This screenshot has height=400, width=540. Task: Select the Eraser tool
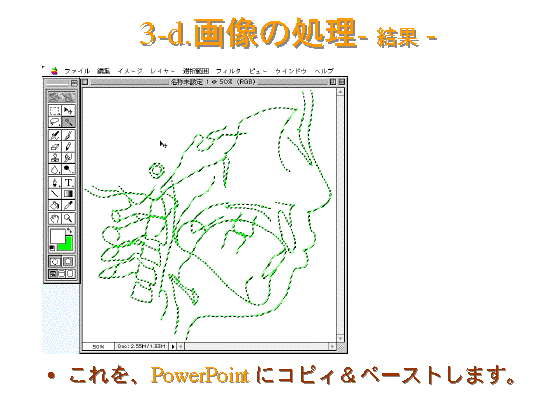55,146
